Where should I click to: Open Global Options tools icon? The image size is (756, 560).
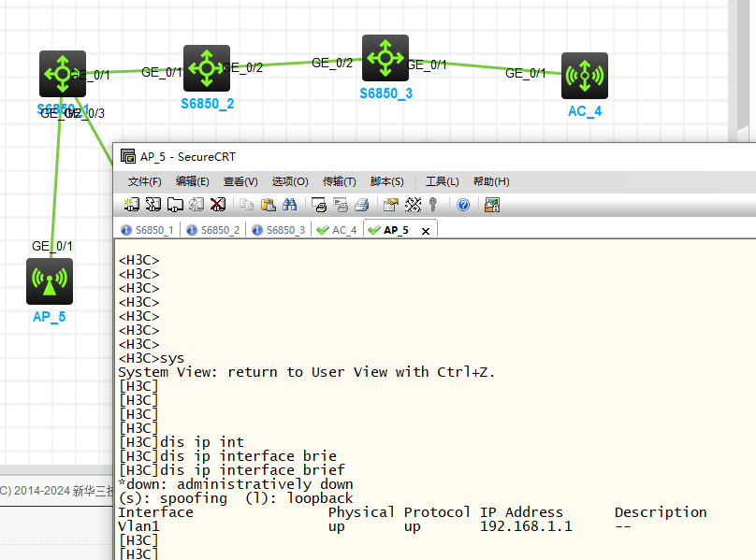(x=413, y=205)
